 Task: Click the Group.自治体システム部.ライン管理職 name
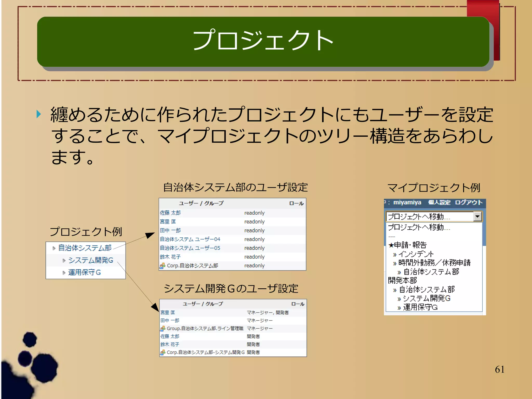[205, 329]
